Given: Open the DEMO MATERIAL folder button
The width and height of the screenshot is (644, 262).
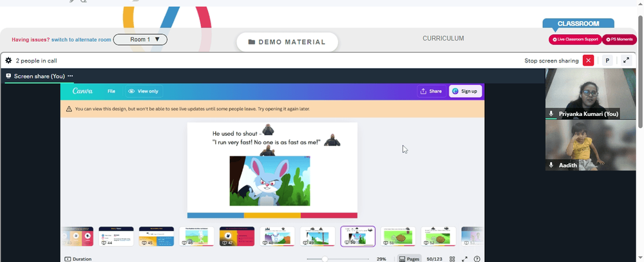Looking at the screenshot, I should point(287,42).
